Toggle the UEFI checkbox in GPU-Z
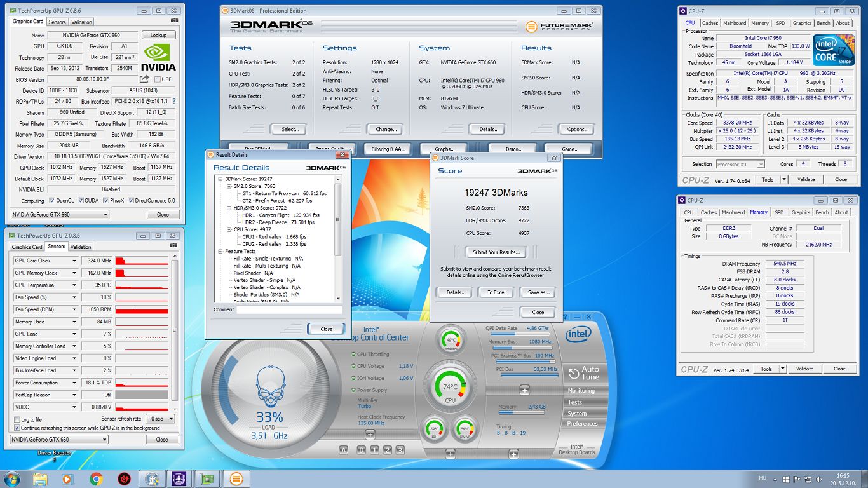Viewport: 868px width, 488px height. [157, 79]
